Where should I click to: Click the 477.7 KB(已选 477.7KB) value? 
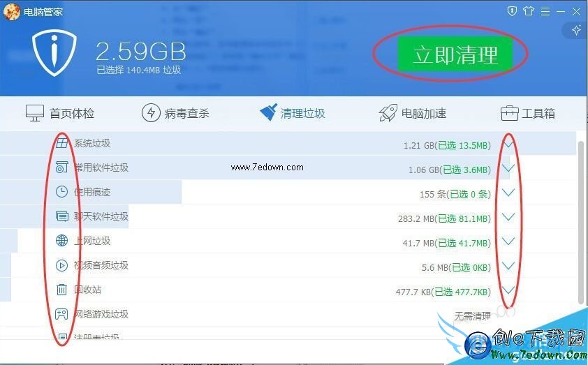[x=443, y=292]
